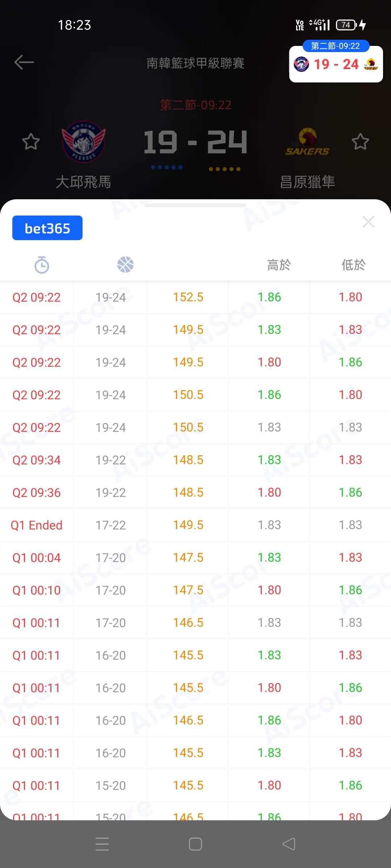Screen dimensions: 391x868
Task: Tap the Q1 Ended odds row
Action: point(195,525)
